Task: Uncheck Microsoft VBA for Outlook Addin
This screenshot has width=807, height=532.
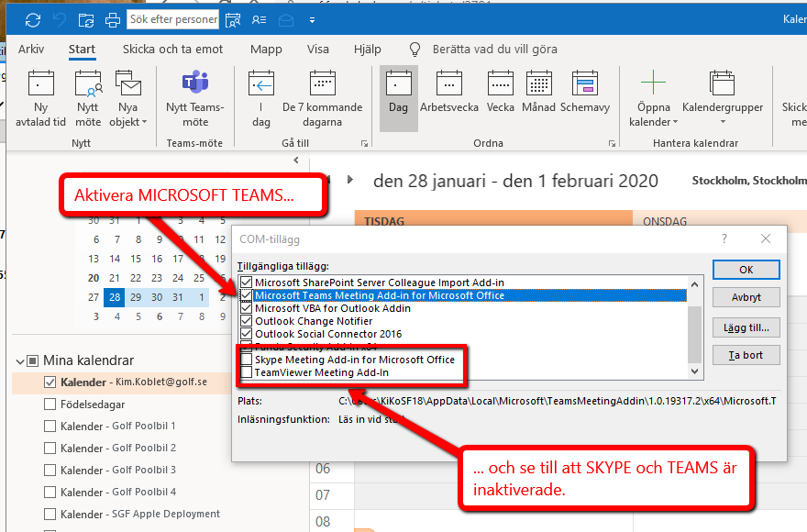Action: point(247,308)
